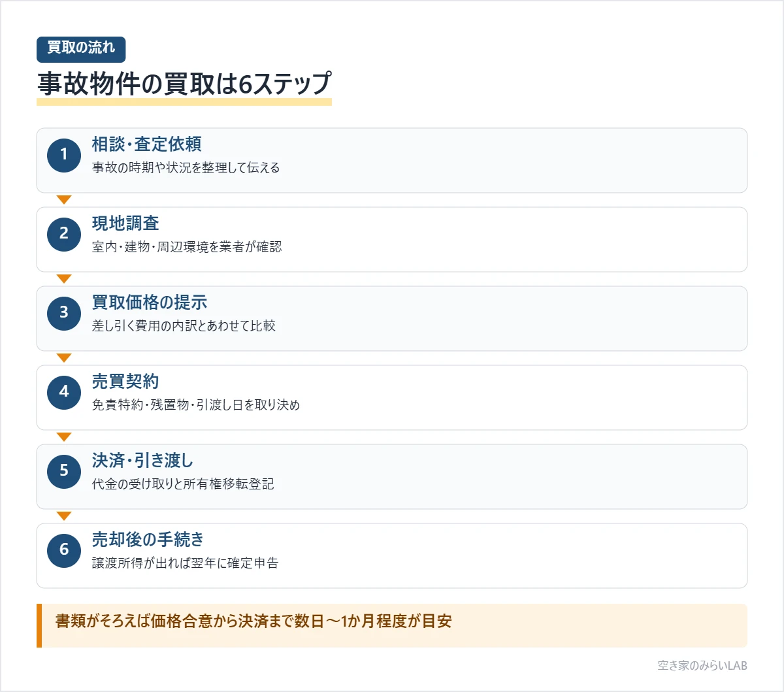Select the 売買契約 step title

click(125, 382)
